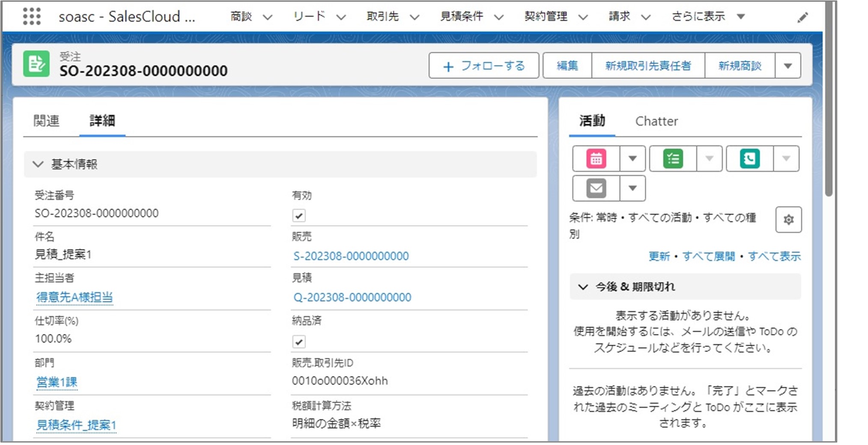Screen dimensions: 868x445
Task: Toggle the 有効 checkbox
Action: pyautogui.click(x=299, y=215)
